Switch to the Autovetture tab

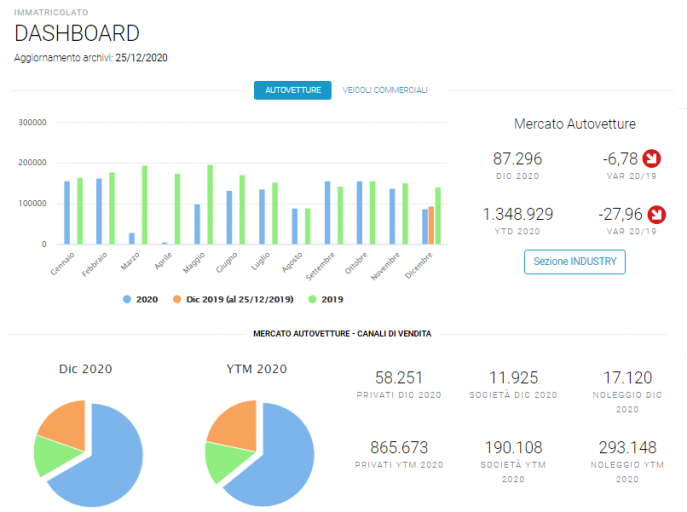pos(293,90)
